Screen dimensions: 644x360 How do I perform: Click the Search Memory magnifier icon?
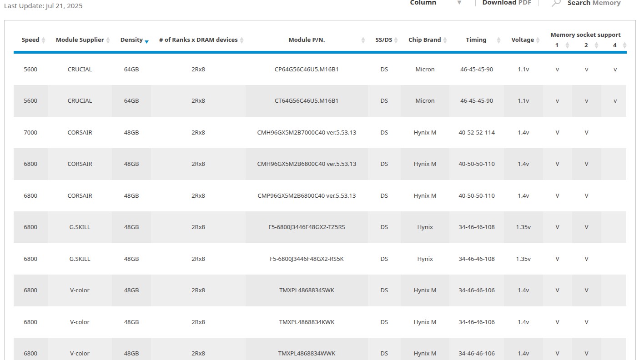pos(556,3)
